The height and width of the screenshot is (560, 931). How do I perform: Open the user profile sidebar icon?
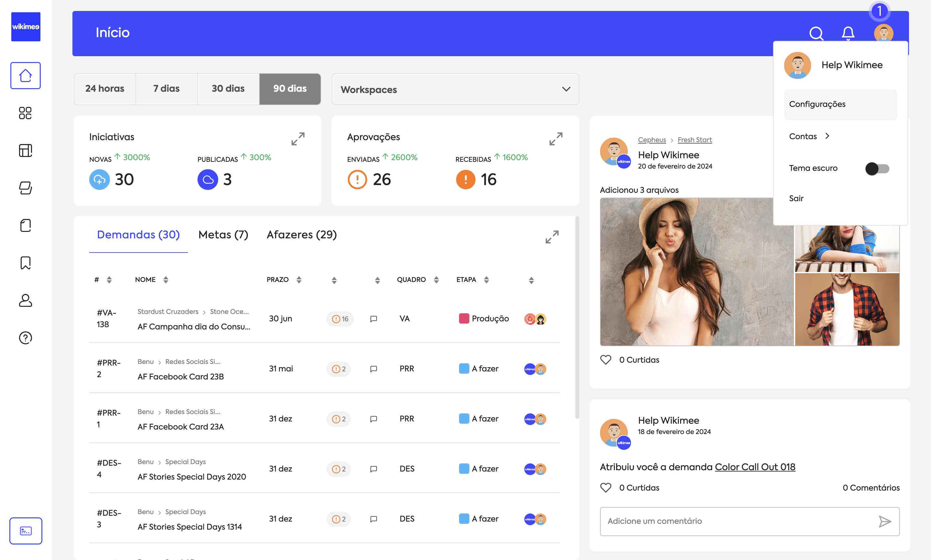pyautogui.click(x=25, y=300)
